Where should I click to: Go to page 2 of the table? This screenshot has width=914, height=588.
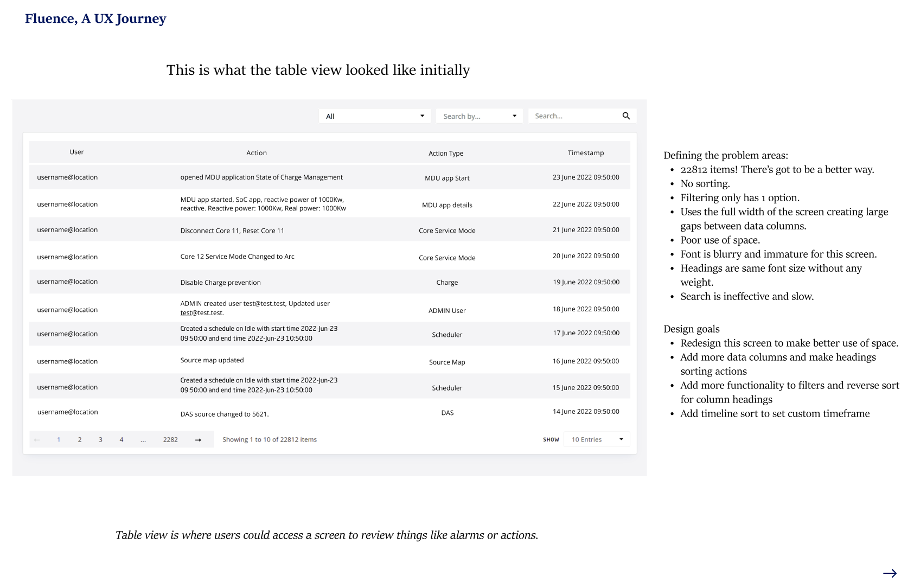(80, 440)
